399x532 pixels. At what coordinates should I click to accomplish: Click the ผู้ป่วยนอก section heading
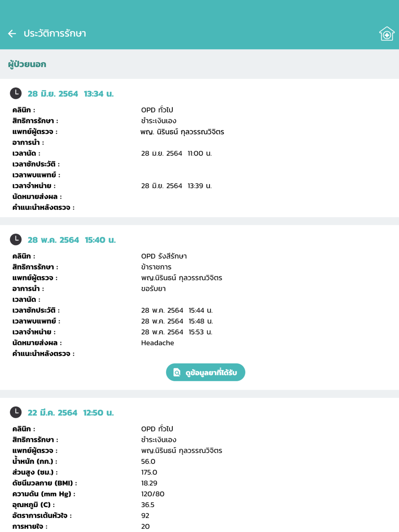point(27,64)
